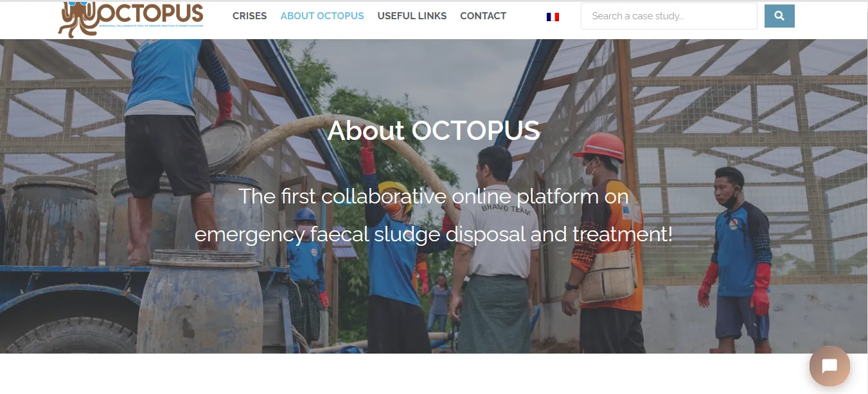The width and height of the screenshot is (868, 394).
Task: Click the 'emergency faecal sludge disposal' tagline line
Action: (434, 234)
